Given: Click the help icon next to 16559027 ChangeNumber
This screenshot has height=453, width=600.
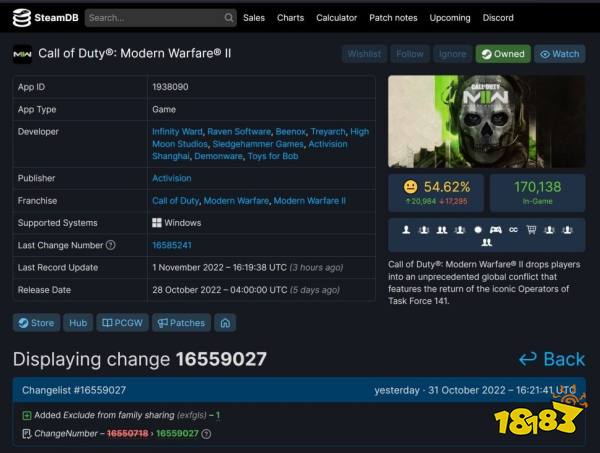Looking at the screenshot, I should [x=206, y=434].
